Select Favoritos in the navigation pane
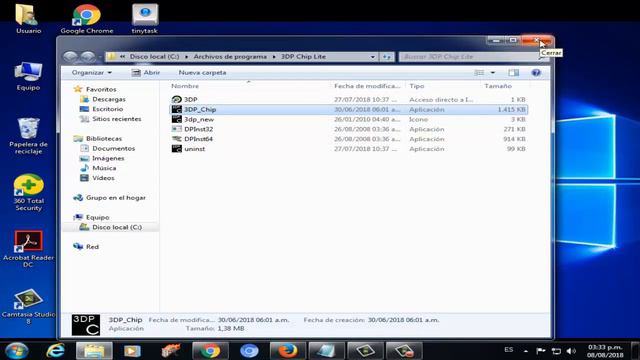This screenshot has height=360, width=640. point(101,89)
